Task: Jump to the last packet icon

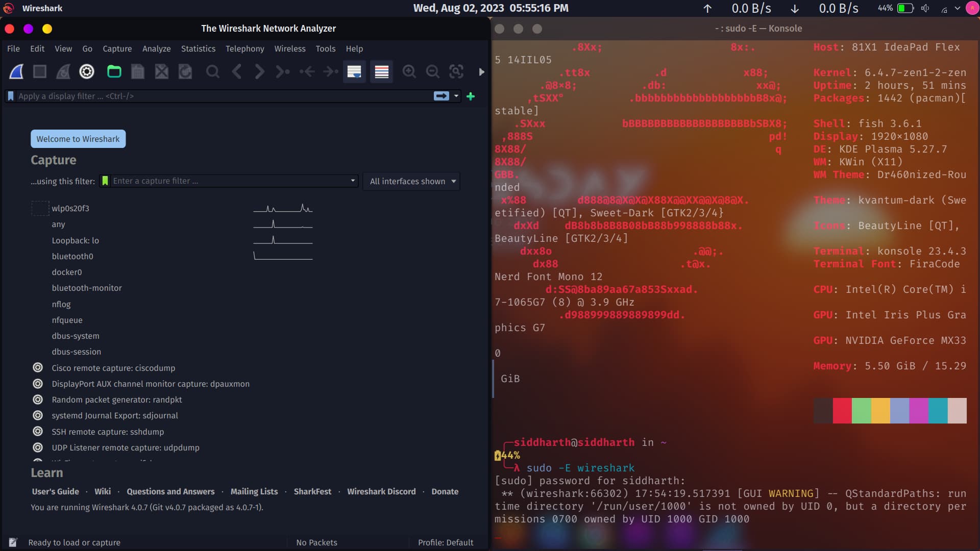Action: click(331, 72)
